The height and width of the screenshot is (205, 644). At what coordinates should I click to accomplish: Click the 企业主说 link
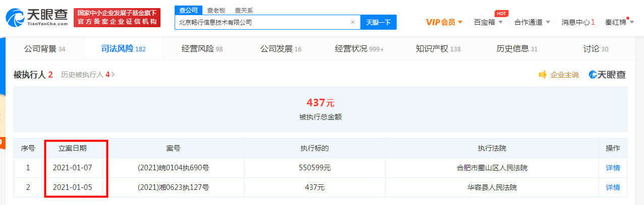tap(564, 75)
